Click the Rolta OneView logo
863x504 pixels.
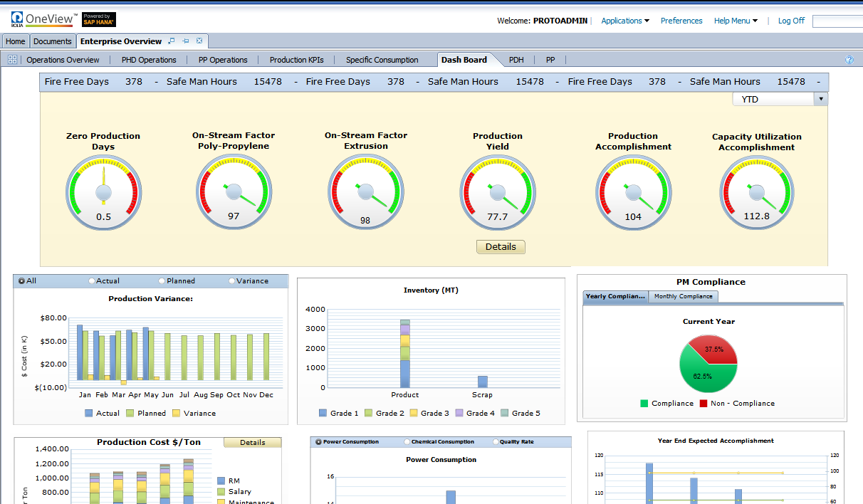(44, 19)
